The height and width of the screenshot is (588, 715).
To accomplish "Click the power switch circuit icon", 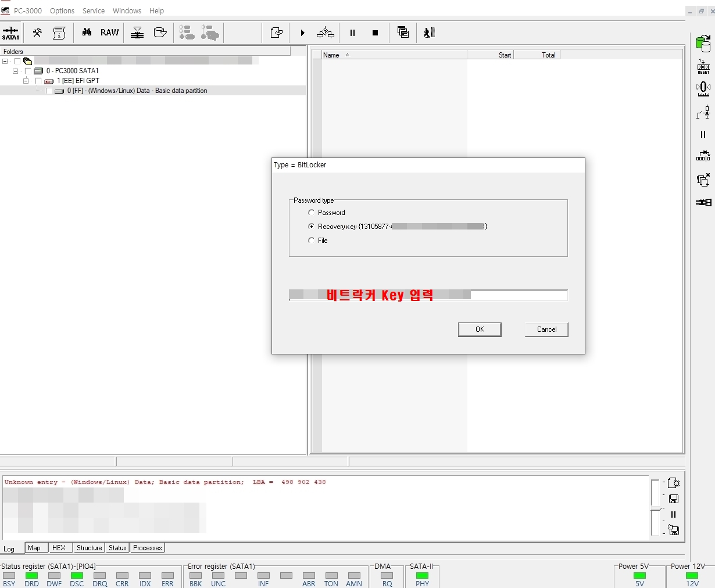I will 703,112.
